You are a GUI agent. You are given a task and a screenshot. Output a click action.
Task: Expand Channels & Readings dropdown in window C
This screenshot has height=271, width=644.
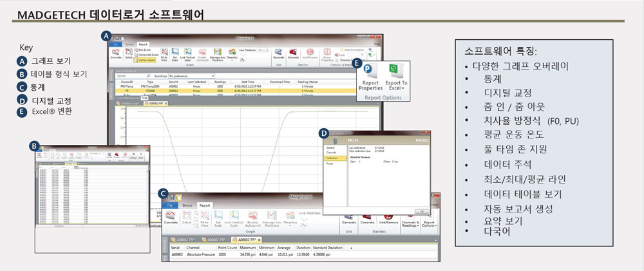410,221
